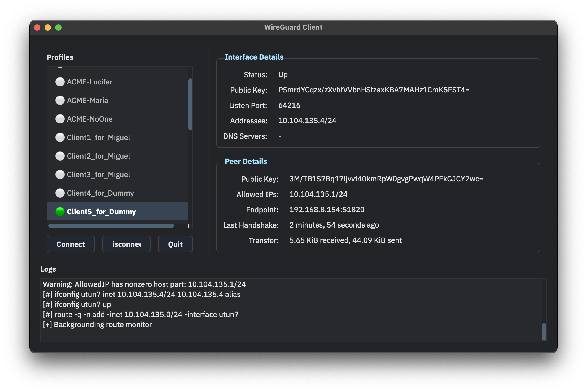The width and height of the screenshot is (587, 392).
Task: Choose the Client1_for_Miguel profile
Action: click(117, 137)
